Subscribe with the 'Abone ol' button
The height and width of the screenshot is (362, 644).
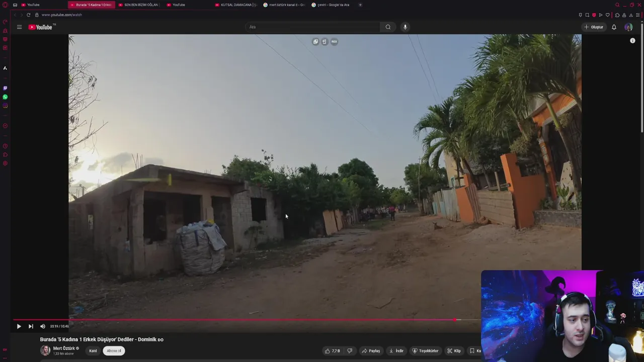114,351
